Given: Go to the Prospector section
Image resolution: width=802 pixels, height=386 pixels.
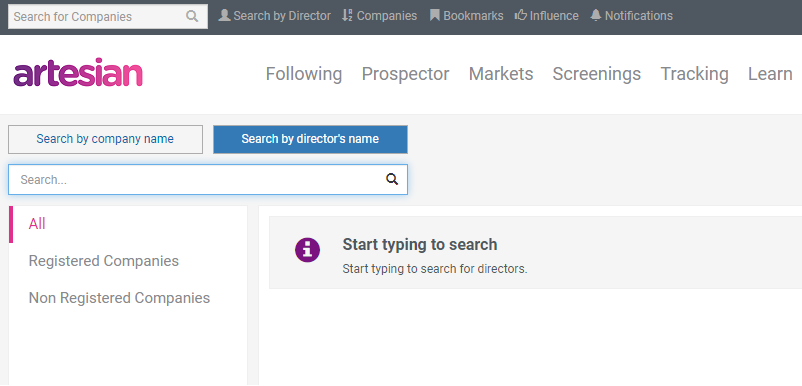Looking at the screenshot, I should pyautogui.click(x=405, y=74).
